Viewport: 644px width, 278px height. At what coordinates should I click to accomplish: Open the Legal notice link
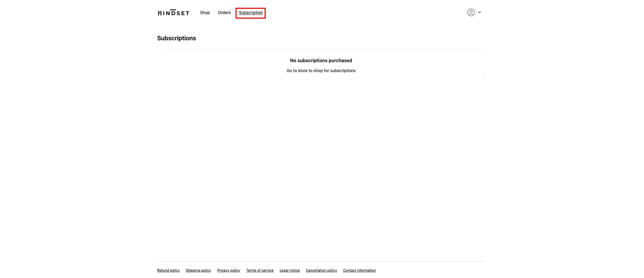pos(289,271)
